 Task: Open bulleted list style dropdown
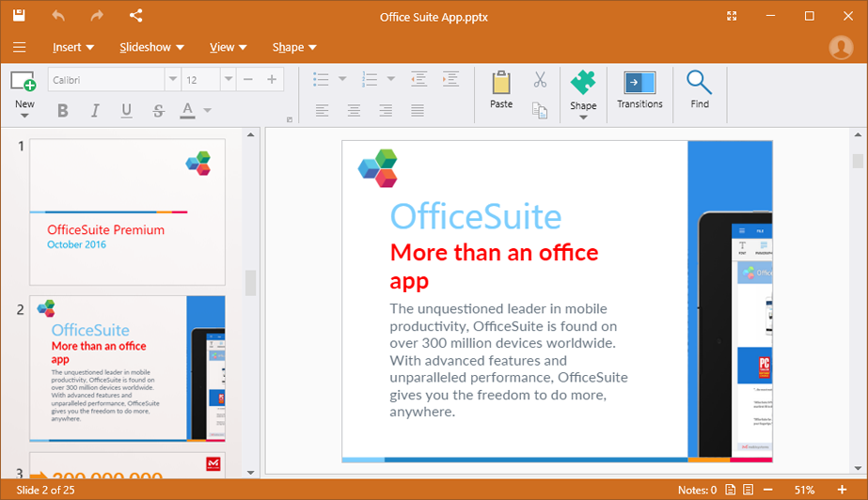342,79
